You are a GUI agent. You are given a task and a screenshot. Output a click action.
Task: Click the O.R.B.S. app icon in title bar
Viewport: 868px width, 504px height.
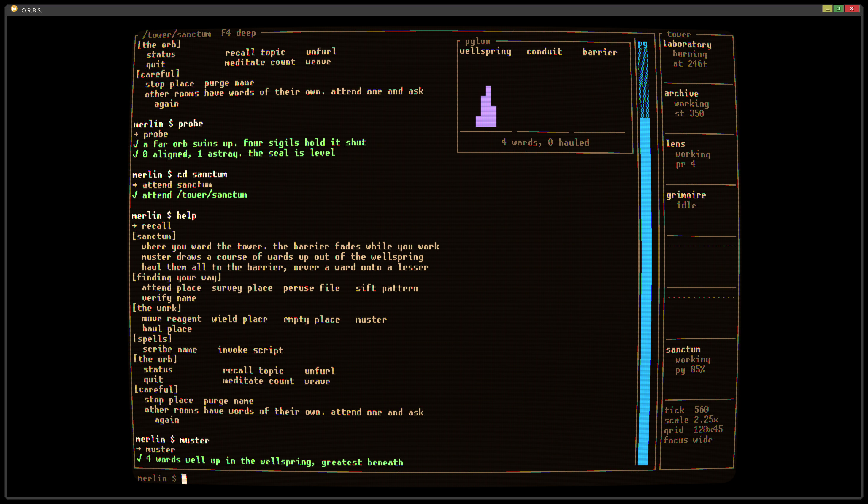click(14, 9)
